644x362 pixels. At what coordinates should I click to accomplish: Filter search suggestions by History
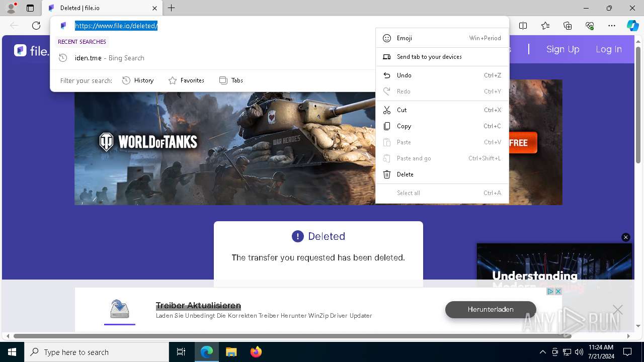[x=138, y=80]
